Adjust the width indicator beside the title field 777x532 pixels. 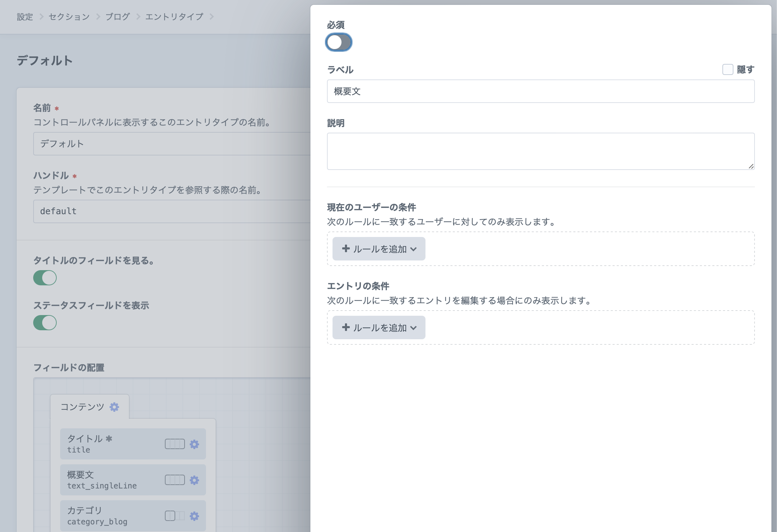click(175, 444)
